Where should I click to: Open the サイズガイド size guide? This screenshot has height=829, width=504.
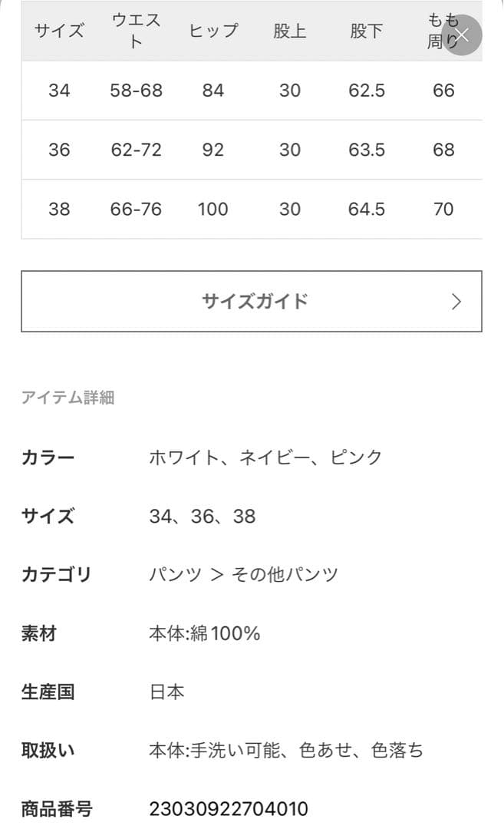252,301
